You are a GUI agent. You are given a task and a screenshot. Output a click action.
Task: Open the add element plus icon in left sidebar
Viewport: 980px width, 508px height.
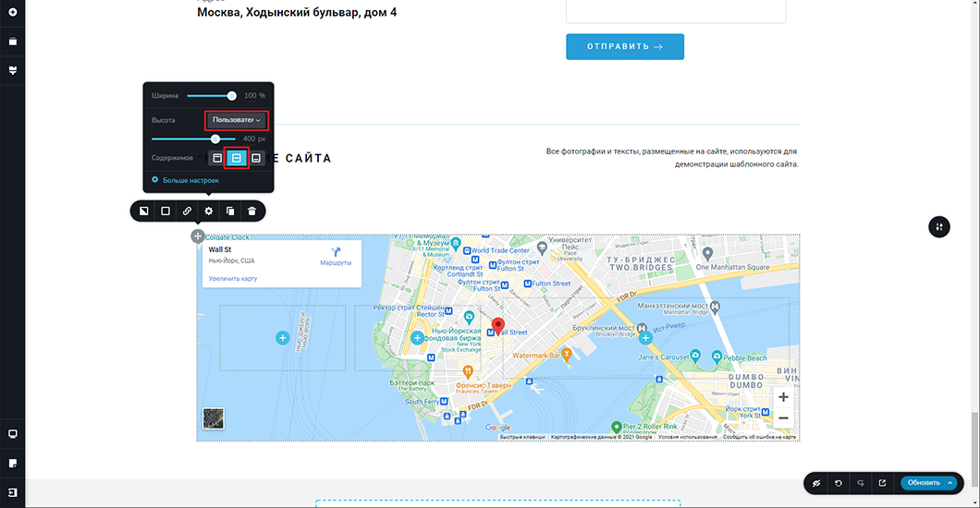point(13,12)
